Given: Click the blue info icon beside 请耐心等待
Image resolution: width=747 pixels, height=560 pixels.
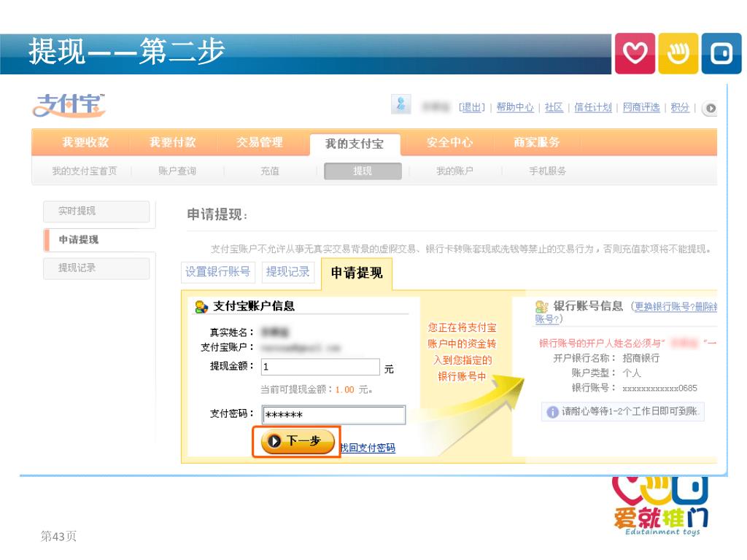Looking at the screenshot, I should (x=552, y=412).
